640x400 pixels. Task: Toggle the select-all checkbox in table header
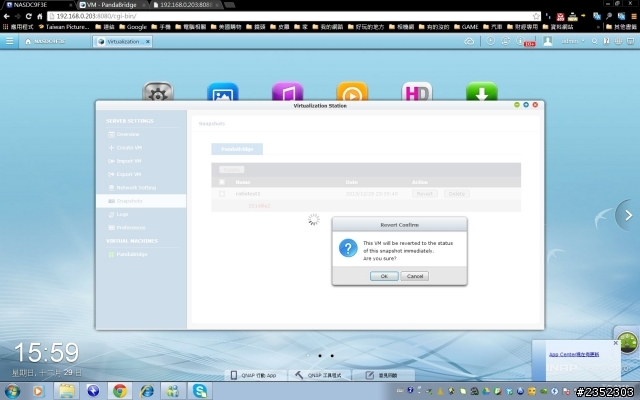point(222,182)
